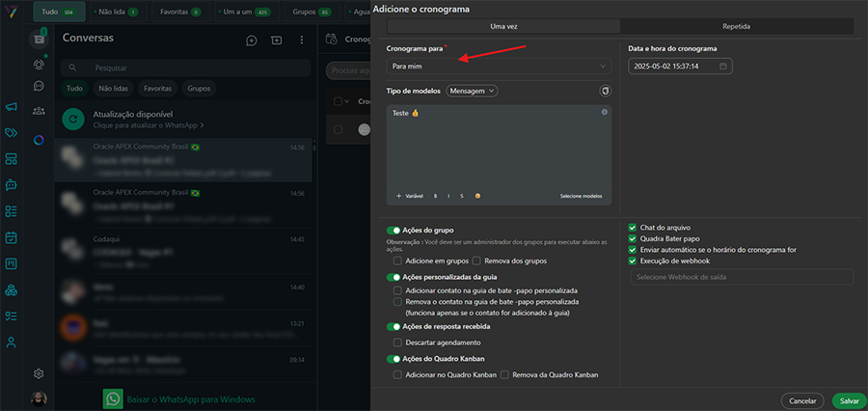Screen dimensions: 868x411
Task: Click the Salvar button
Action: point(849,400)
